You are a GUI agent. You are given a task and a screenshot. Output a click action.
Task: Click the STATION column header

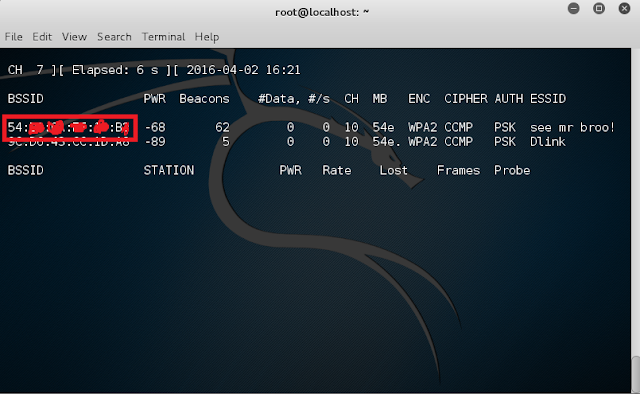pos(169,170)
